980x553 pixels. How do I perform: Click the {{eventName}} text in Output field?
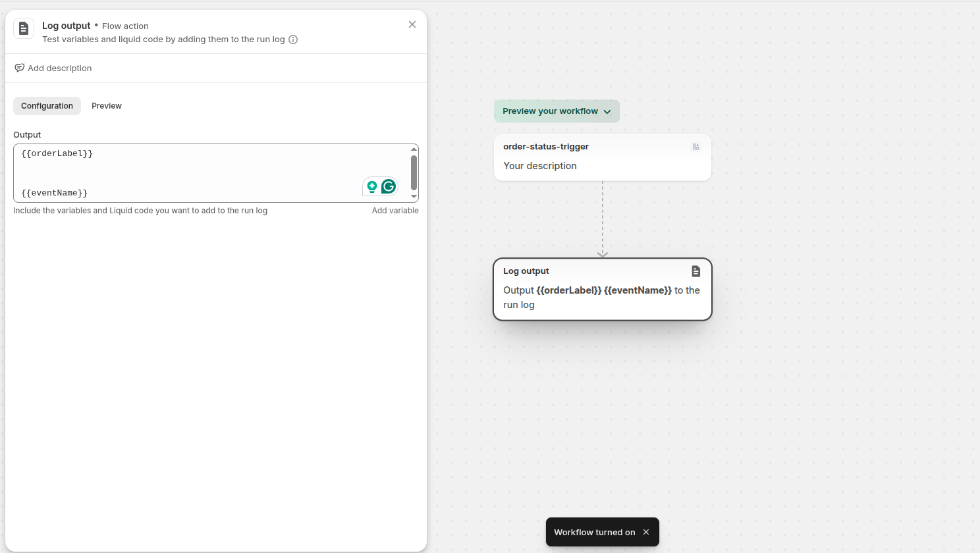tap(55, 193)
